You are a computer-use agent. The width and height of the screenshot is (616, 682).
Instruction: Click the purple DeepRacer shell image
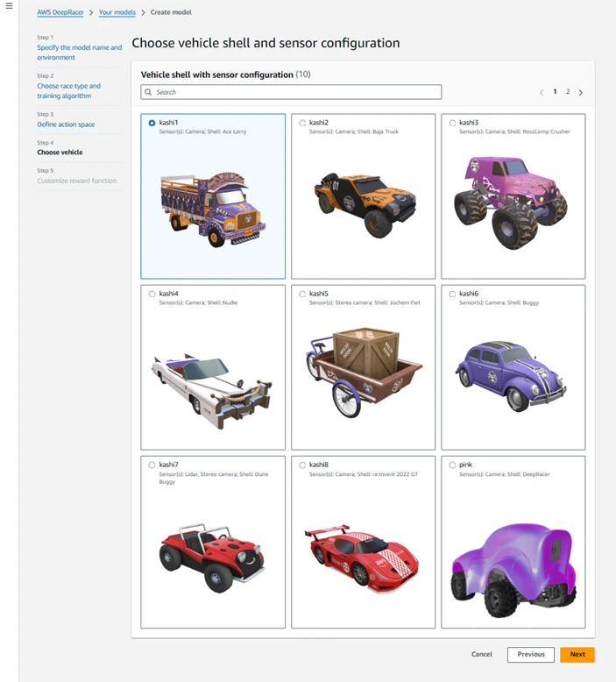514,570
